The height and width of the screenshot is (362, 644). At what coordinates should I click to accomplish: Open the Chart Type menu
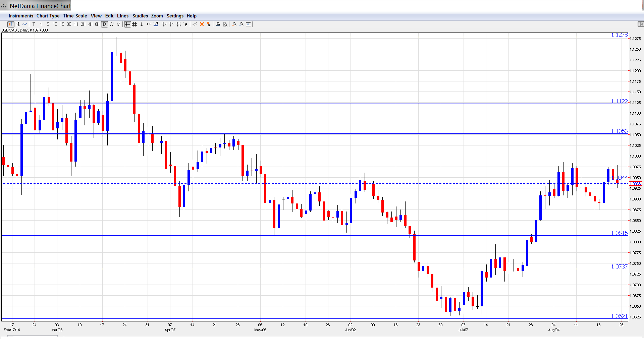coord(48,16)
